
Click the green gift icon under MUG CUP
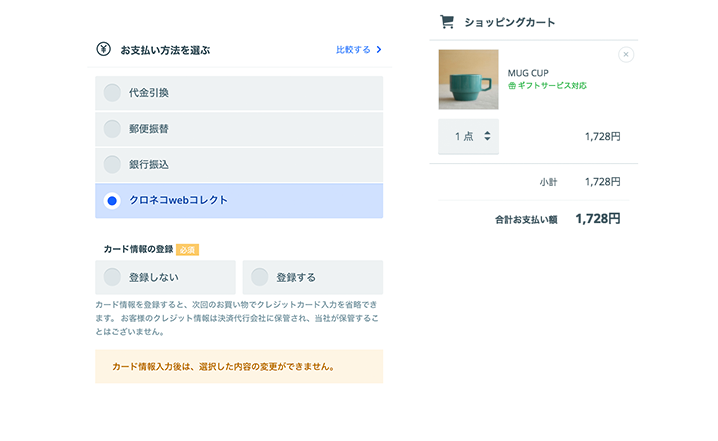513,86
